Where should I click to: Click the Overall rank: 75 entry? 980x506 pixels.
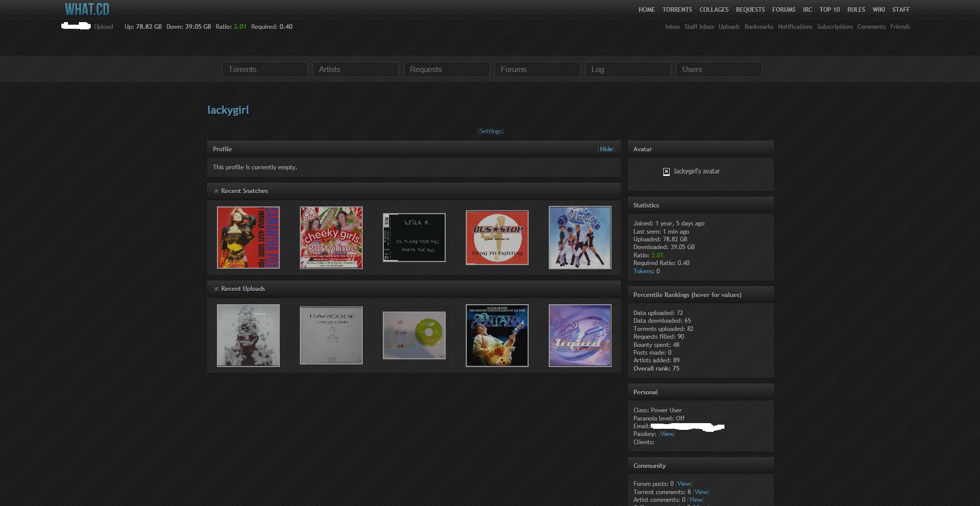(656, 369)
